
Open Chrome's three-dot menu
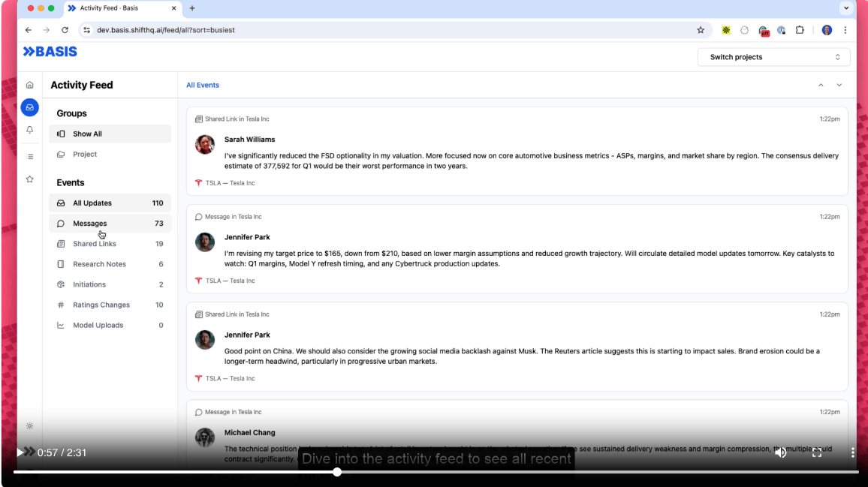845,30
